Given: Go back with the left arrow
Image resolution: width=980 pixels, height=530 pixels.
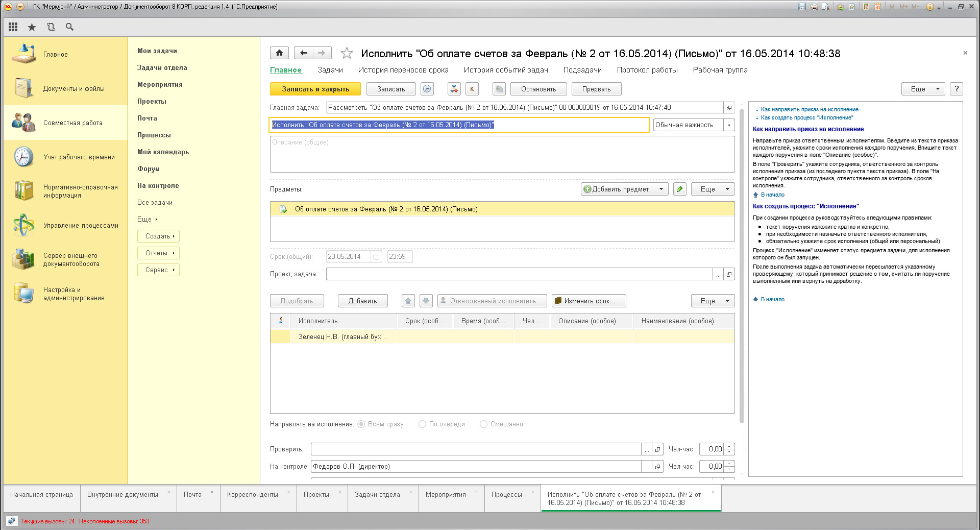Looking at the screenshot, I should 304,53.
